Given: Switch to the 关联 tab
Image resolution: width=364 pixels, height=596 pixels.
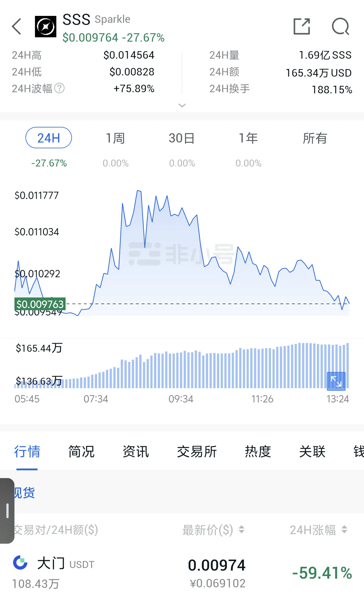Looking at the screenshot, I should pos(312,451).
